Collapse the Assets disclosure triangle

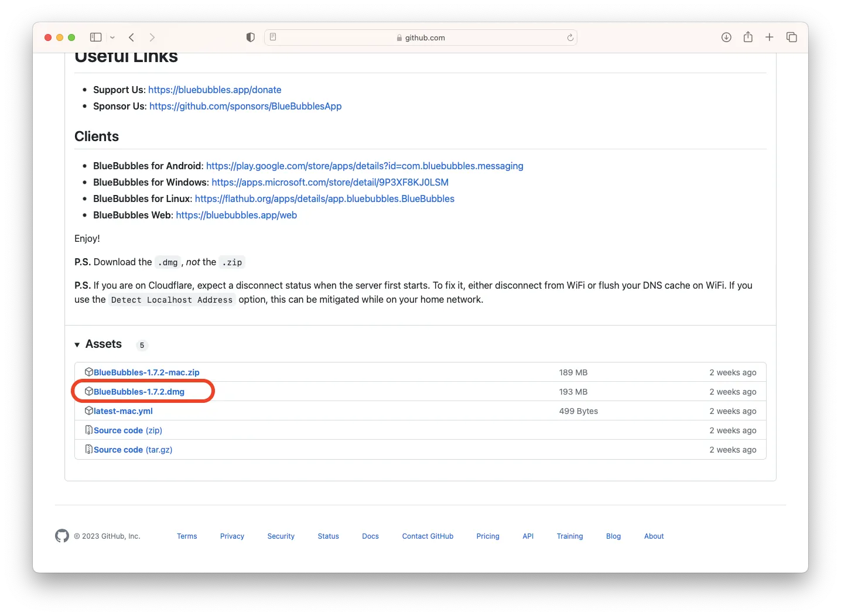coord(77,345)
